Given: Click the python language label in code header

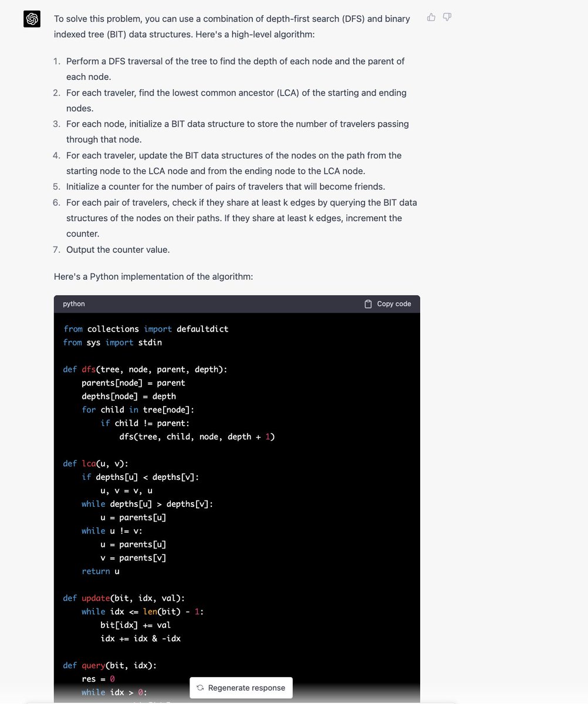Looking at the screenshot, I should (74, 304).
